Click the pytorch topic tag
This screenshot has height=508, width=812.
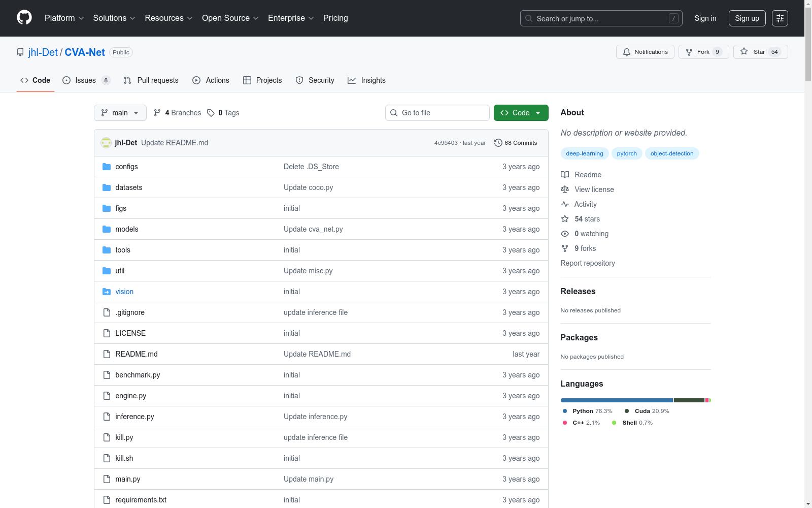[627, 153]
